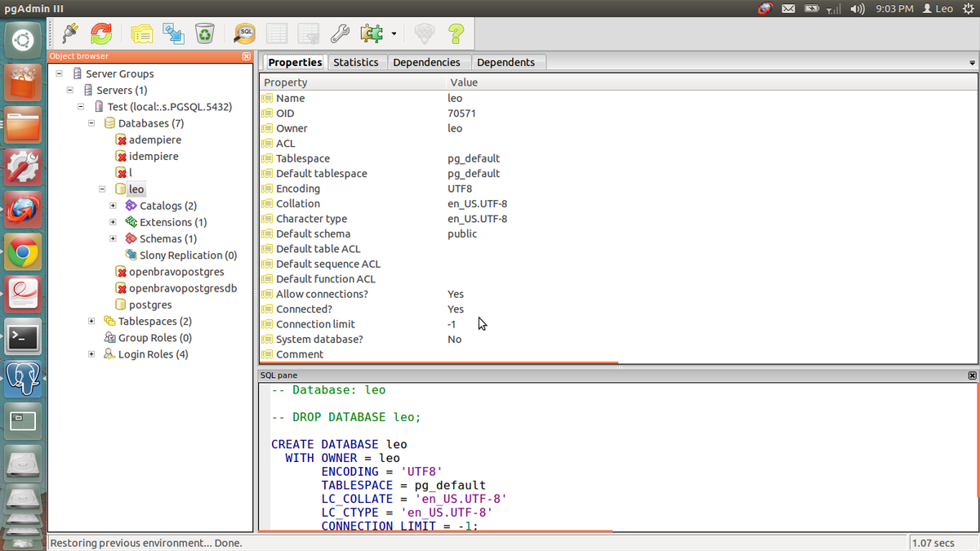Select the openbravopostgres database
Screen dimensions: 980x551
click(x=176, y=272)
